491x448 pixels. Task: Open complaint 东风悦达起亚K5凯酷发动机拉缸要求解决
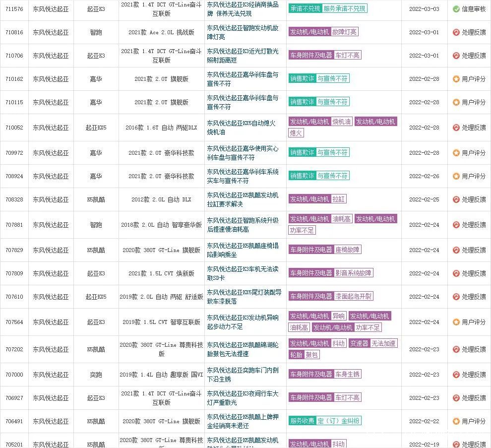coord(243,199)
